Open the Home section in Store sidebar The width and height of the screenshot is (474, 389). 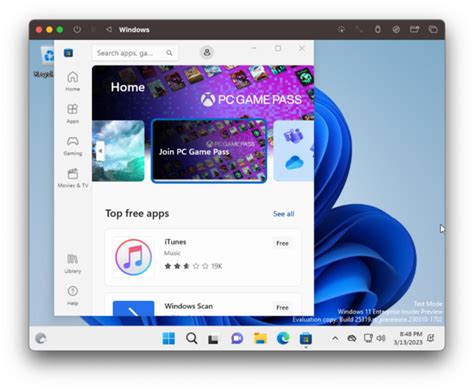click(x=73, y=81)
